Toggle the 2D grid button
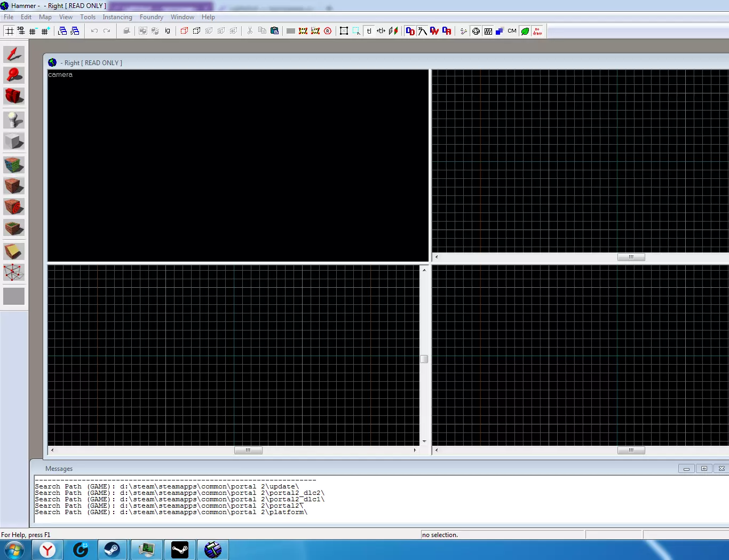Viewport: 729px width, 560px height. coord(9,31)
